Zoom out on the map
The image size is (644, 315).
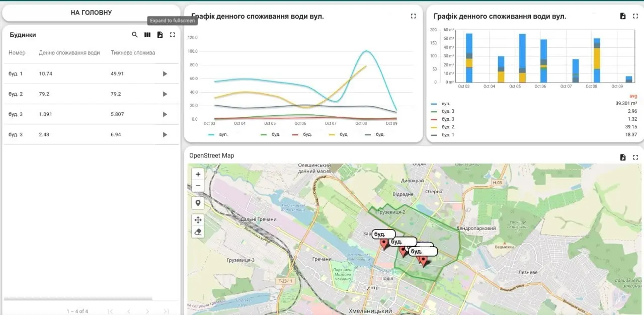tap(198, 186)
